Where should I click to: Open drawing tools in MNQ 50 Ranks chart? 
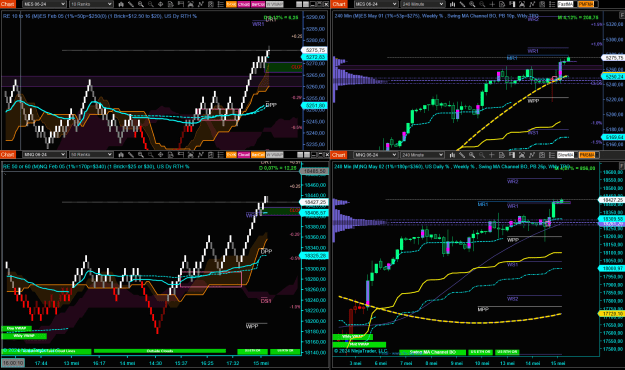pos(131,154)
